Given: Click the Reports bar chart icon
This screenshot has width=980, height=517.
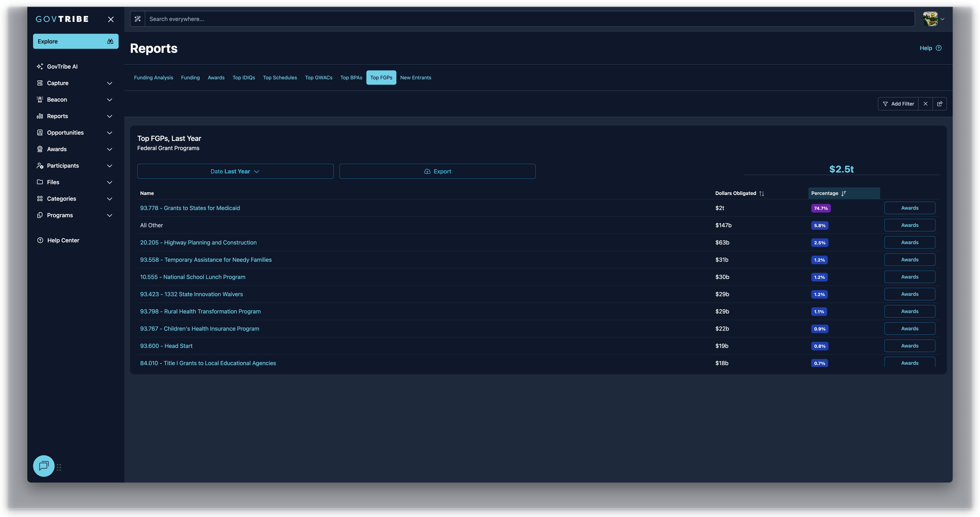Looking at the screenshot, I should pyautogui.click(x=40, y=116).
